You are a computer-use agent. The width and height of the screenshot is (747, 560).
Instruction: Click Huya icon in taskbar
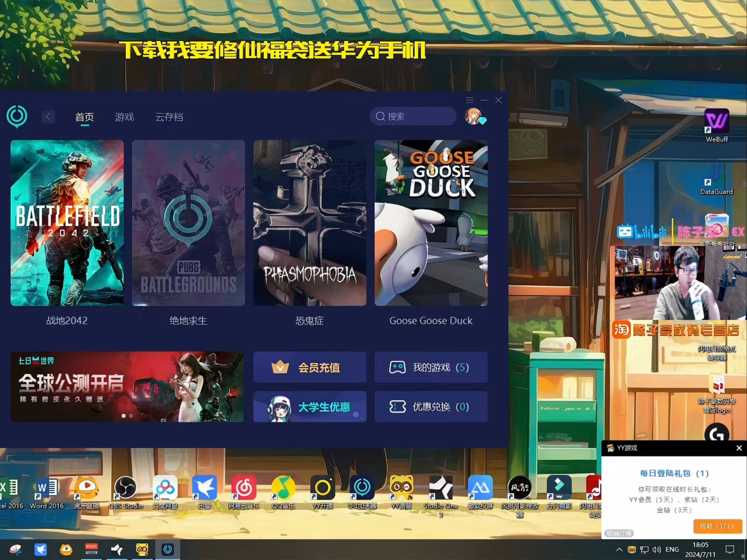(66, 550)
